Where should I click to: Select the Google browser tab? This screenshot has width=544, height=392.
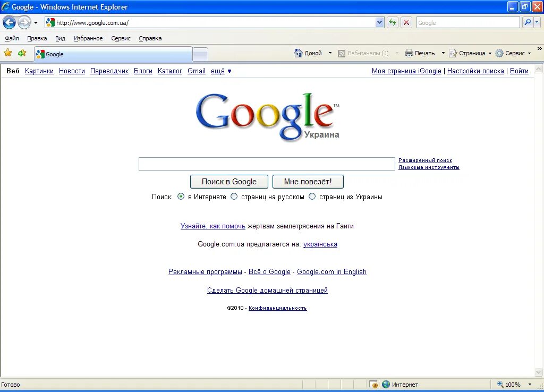coord(113,54)
